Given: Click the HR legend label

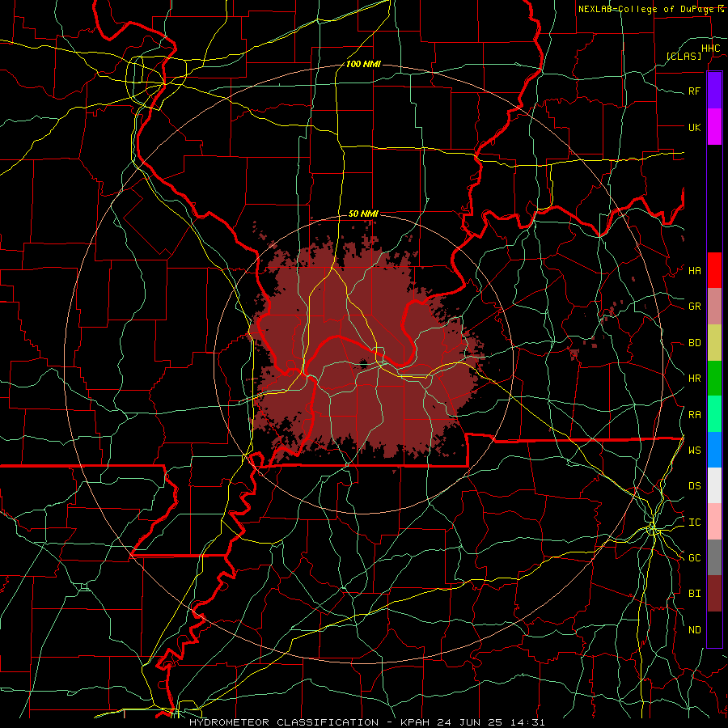Looking at the screenshot, I should (x=694, y=379).
